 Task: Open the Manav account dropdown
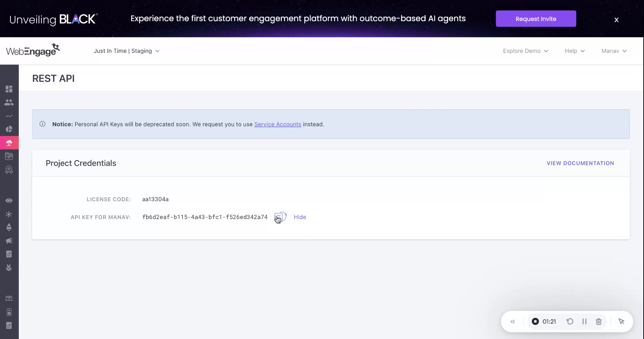point(613,51)
